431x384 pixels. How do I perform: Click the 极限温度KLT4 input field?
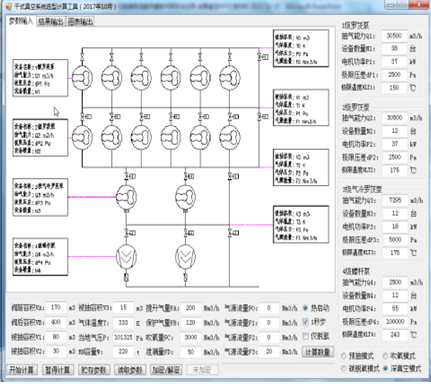click(395, 334)
